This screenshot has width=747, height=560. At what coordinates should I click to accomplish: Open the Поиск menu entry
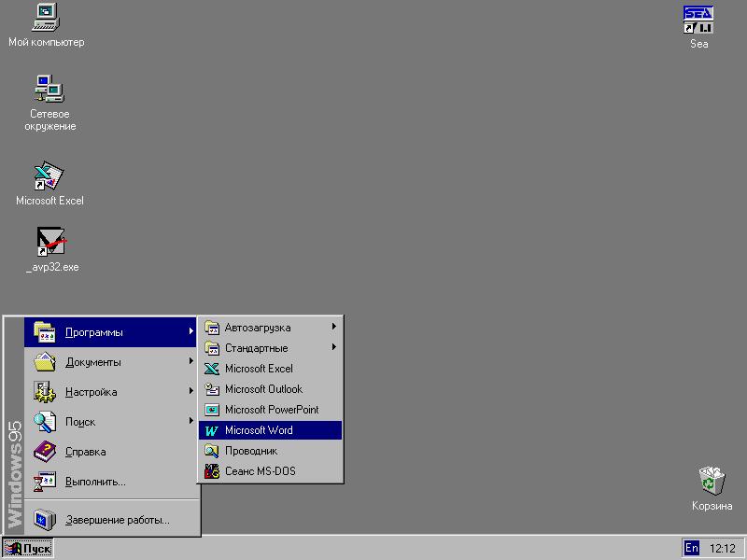tap(110, 422)
